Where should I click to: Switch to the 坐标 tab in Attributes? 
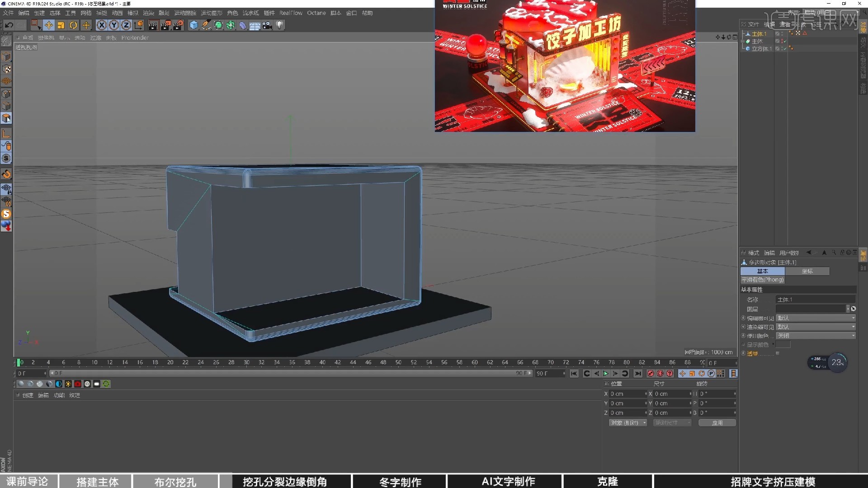click(807, 271)
